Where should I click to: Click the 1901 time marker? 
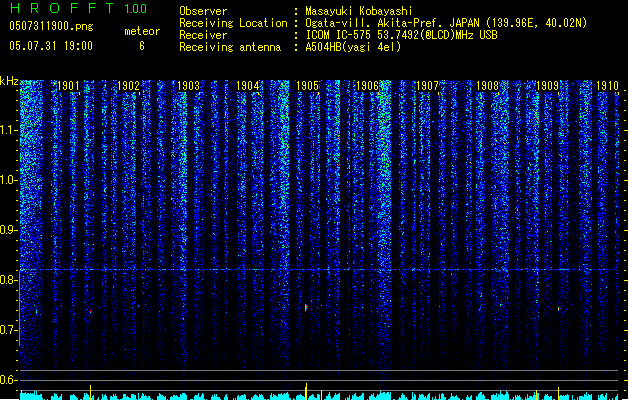click(68, 86)
